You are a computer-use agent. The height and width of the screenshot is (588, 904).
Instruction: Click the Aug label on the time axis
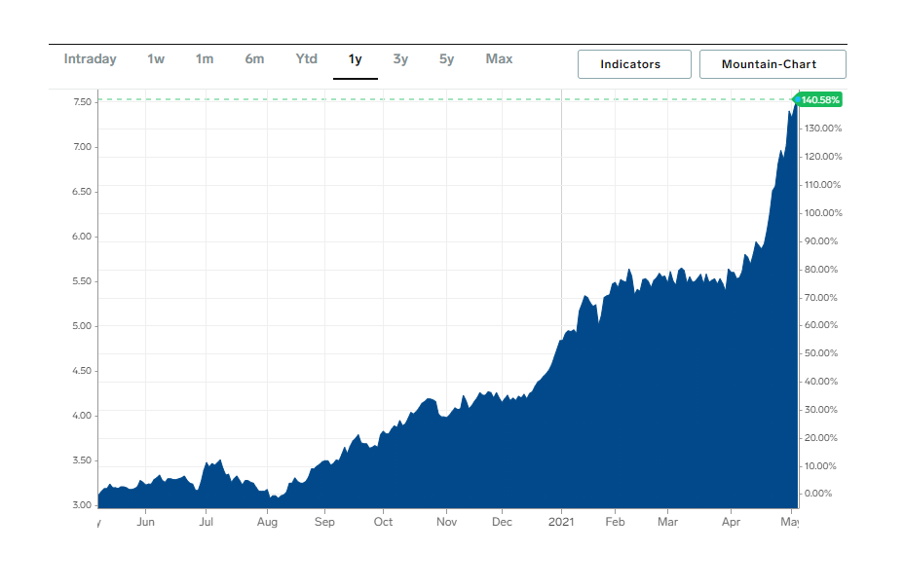pos(267,522)
